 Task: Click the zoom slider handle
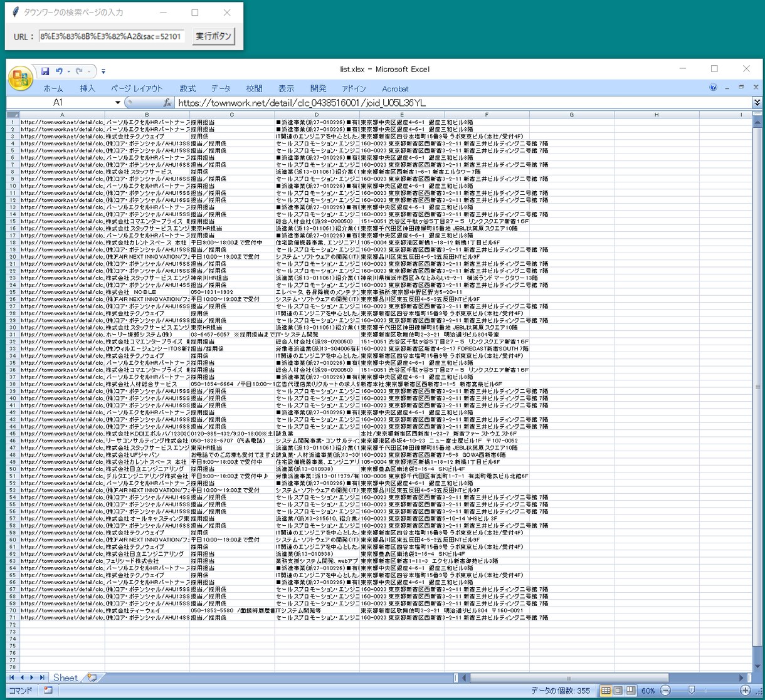tap(692, 691)
